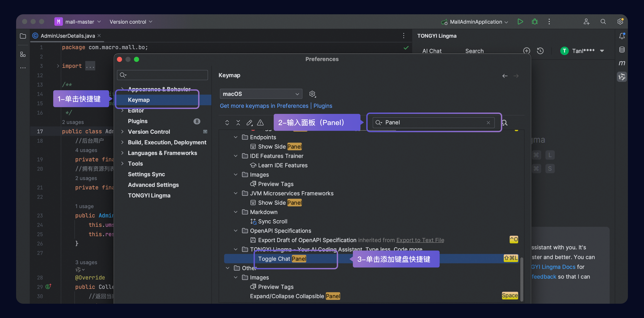
Task: Click the Collapse All icon in the Keymap toolbar
Action: 238,123
